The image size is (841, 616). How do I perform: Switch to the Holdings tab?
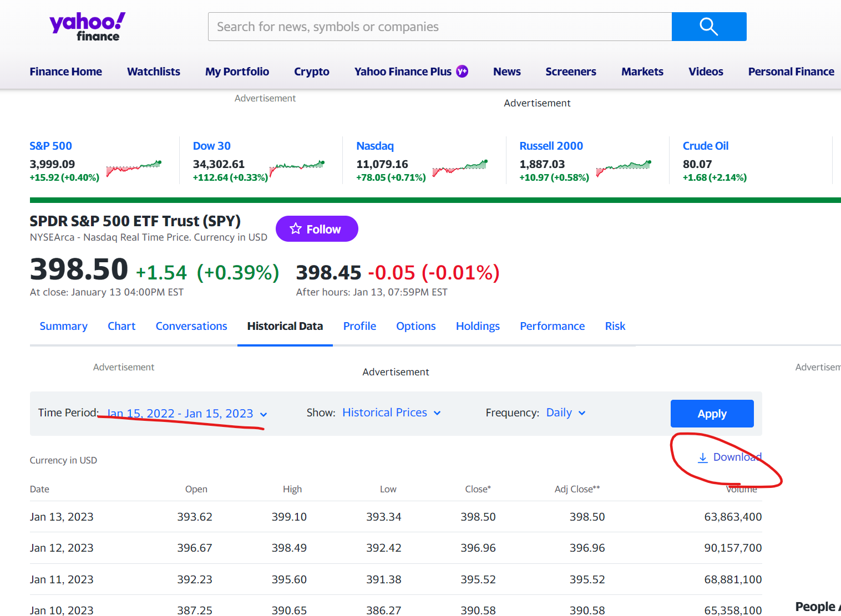478,326
